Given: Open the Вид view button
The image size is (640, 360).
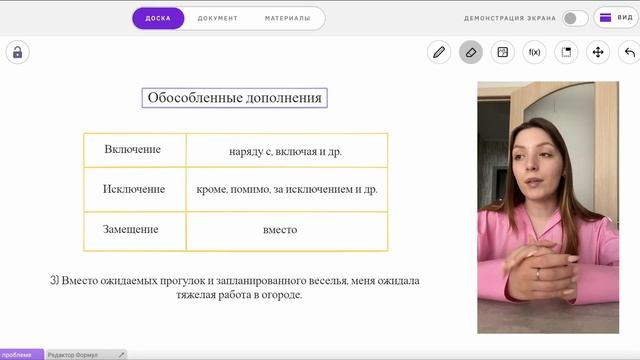Looking at the screenshot, I should click(617, 18).
